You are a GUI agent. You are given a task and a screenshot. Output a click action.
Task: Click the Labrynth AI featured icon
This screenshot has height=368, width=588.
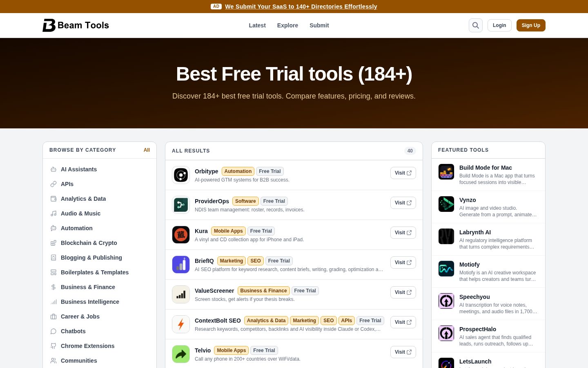click(446, 236)
